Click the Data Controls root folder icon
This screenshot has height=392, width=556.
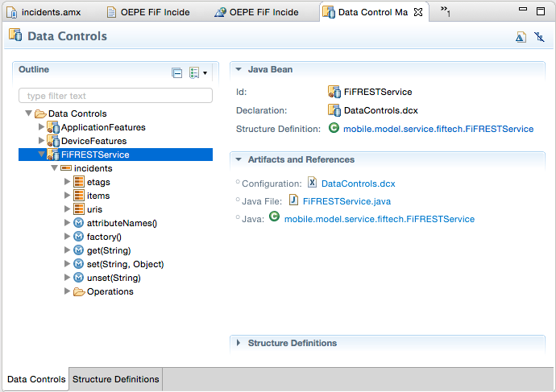pos(40,113)
